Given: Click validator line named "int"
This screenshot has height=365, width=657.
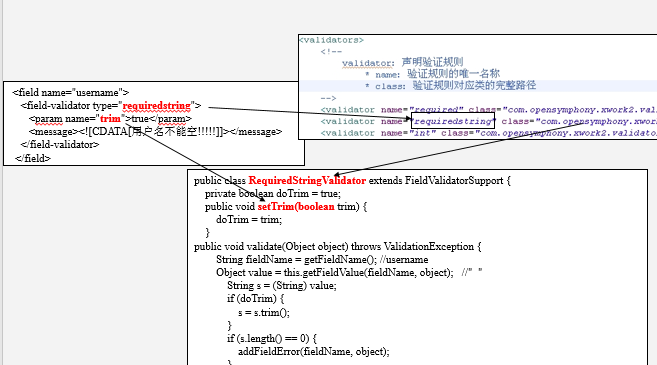Looking at the screenshot, I should (489, 133).
